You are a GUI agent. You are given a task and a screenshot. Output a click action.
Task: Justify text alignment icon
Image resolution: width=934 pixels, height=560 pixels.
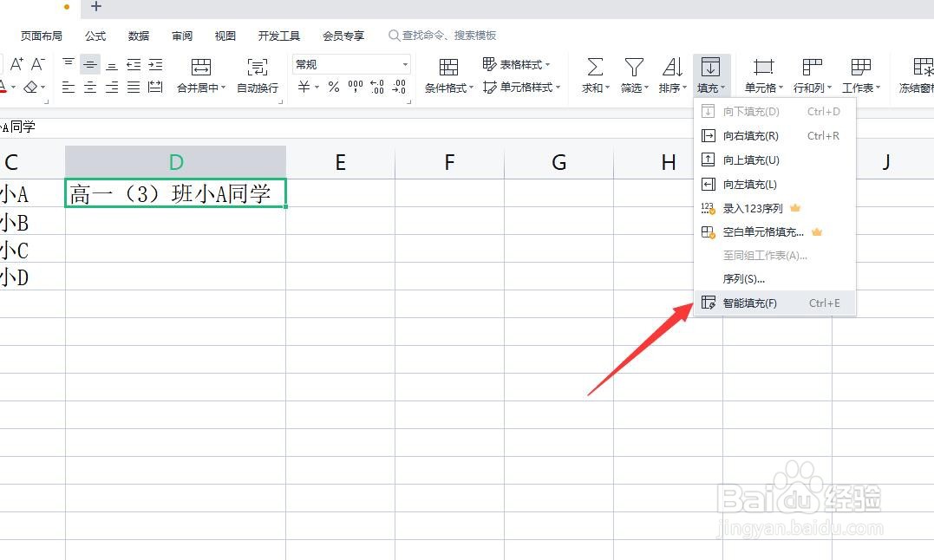134,88
